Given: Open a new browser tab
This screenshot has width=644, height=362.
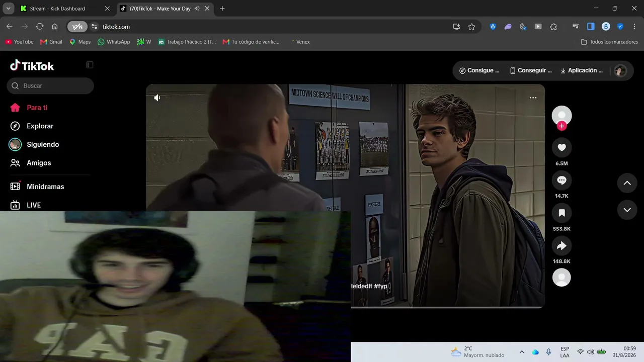Looking at the screenshot, I should (222, 9).
